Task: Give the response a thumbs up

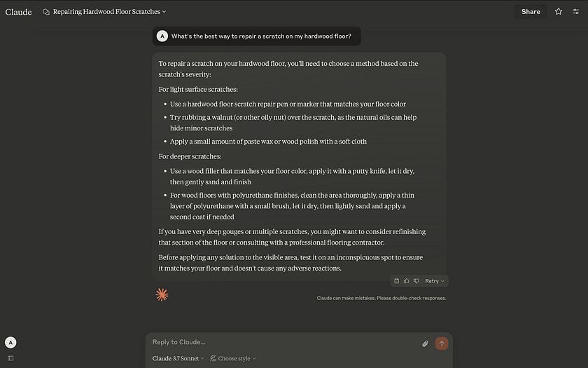Action: [x=406, y=281]
